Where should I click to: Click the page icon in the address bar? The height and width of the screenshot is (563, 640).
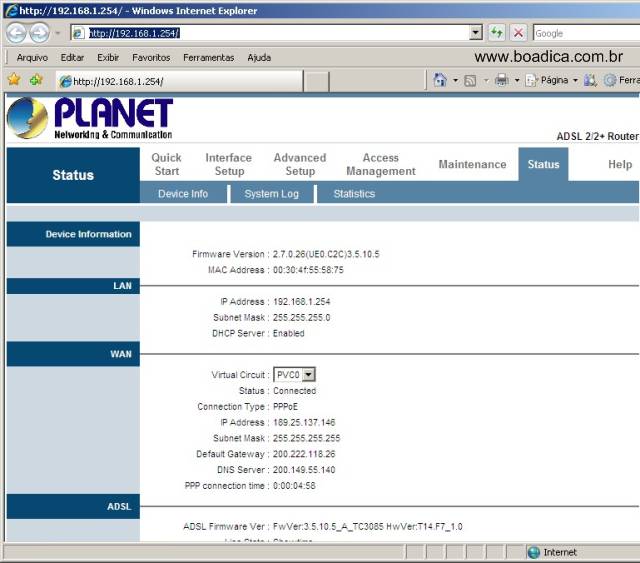[79, 33]
